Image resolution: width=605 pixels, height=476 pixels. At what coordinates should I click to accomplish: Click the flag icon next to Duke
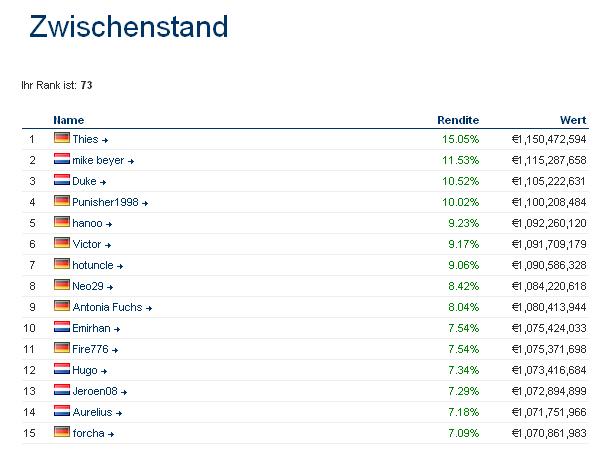[x=61, y=181]
